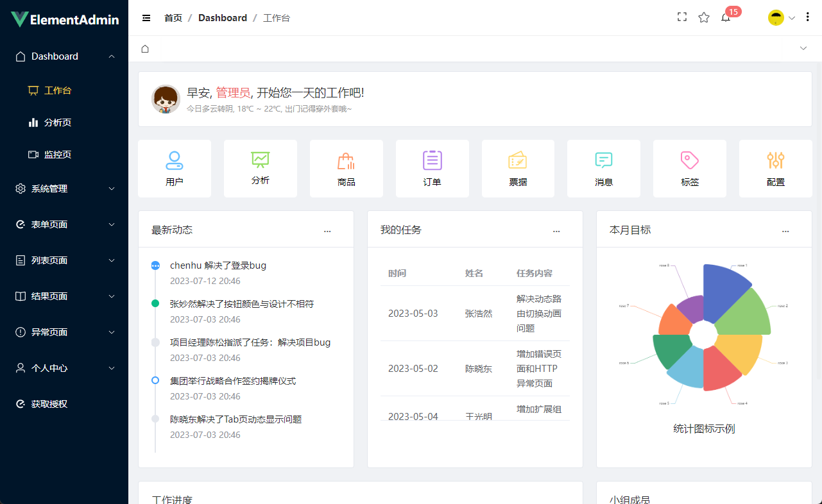
Task: Click 获取授权 in the sidebar
Action: (x=64, y=404)
